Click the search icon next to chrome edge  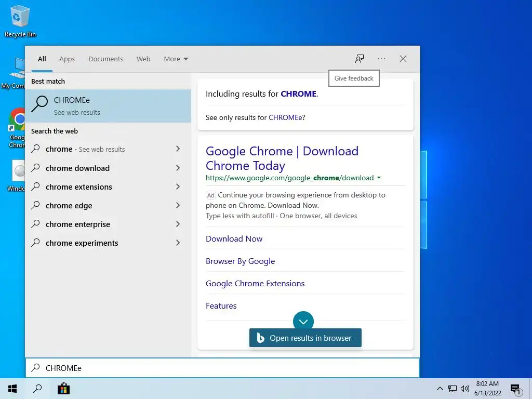pos(36,205)
